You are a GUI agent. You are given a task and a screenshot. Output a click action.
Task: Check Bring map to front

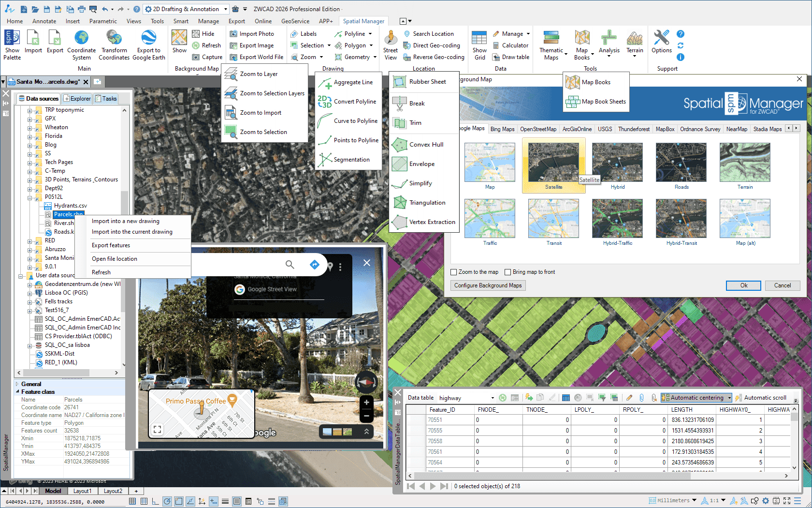point(508,272)
